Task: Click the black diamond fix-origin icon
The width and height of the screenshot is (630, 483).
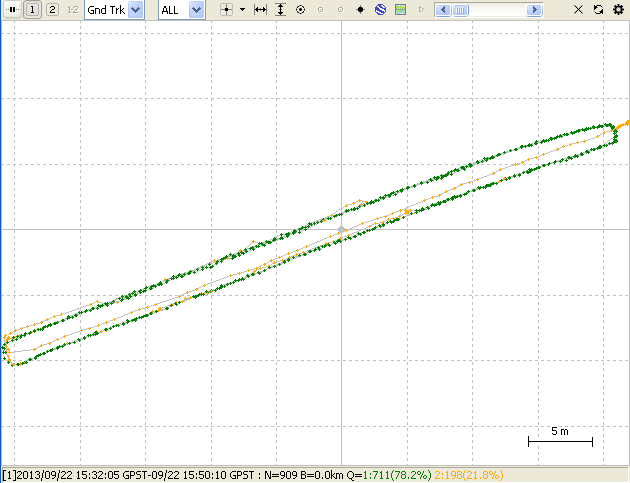Action: (361, 10)
